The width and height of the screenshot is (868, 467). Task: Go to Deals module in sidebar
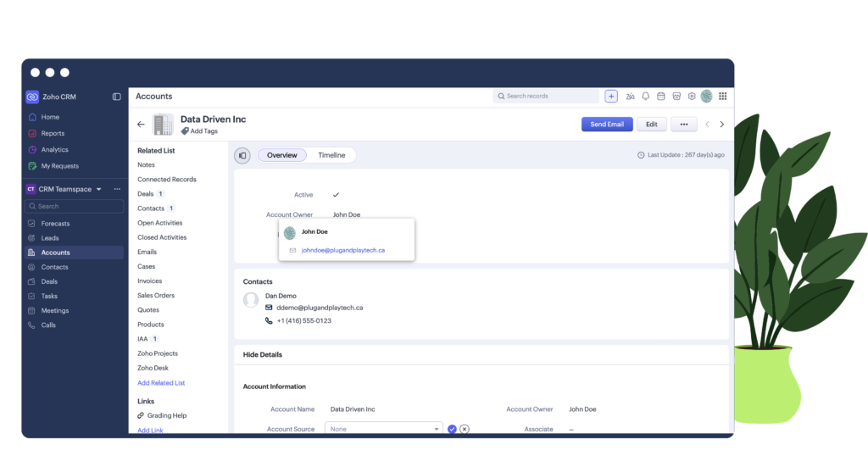point(49,281)
